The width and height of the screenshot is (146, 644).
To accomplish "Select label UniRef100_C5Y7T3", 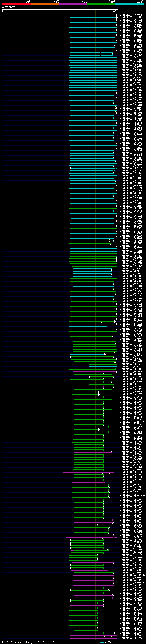I will tap(131, 289).
